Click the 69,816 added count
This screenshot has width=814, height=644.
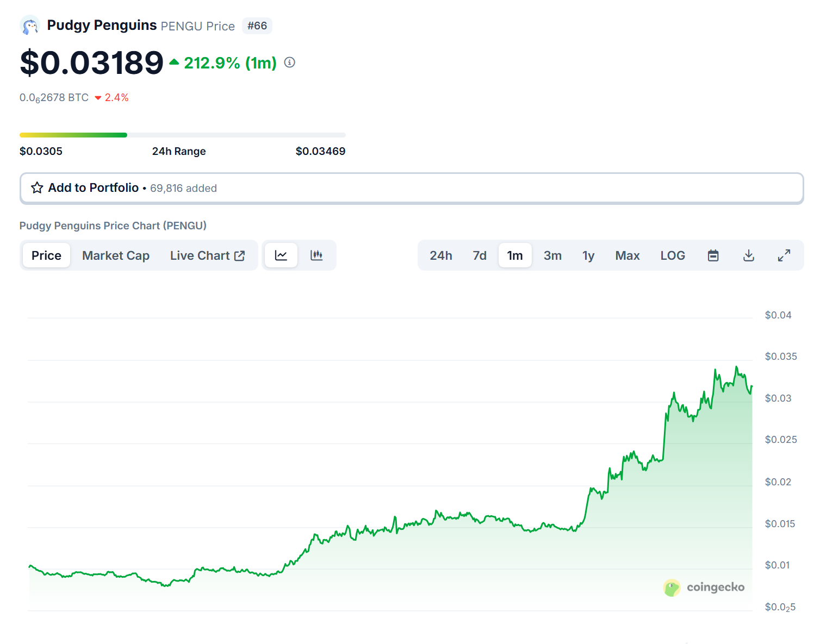(183, 188)
